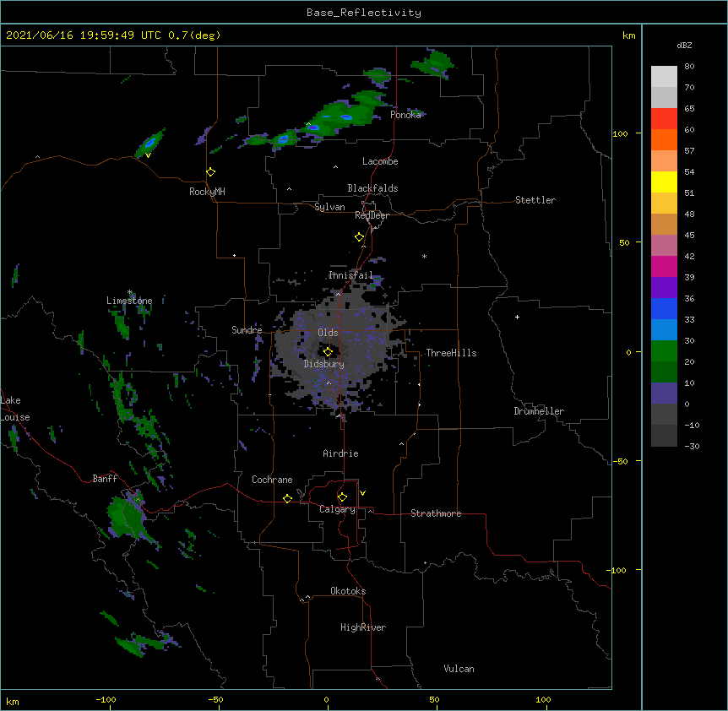Click the km unit label in the upper right
The height and width of the screenshot is (711, 728).
point(628,35)
